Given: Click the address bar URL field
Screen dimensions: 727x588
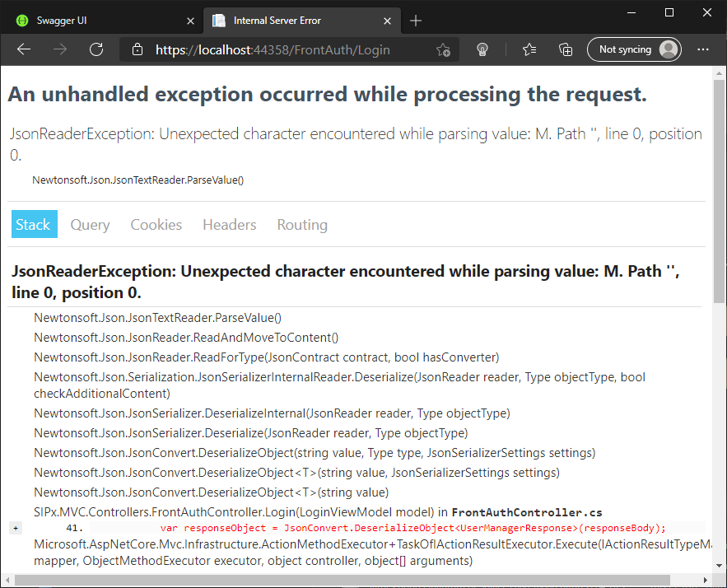Looking at the screenshot, I should tap(290, 49).
